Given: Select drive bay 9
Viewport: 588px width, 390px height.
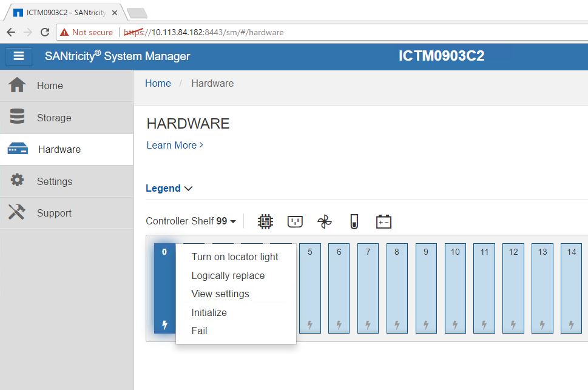Looking at the screenshot, I should pos(426,288).
